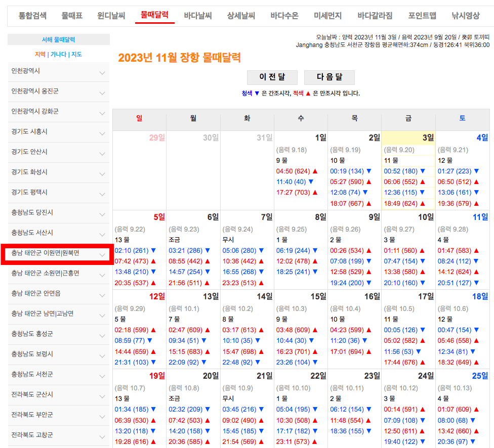This screenshot has height=448, width=494.
Task: Click the 10:44 (30) low tide entry
Action: pos(295,340)
